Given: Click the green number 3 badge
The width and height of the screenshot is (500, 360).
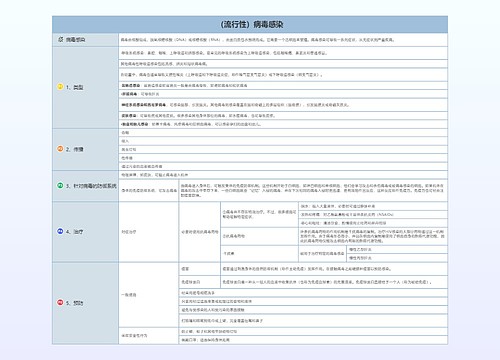Looking at the screenshot, I should [60, 185].
